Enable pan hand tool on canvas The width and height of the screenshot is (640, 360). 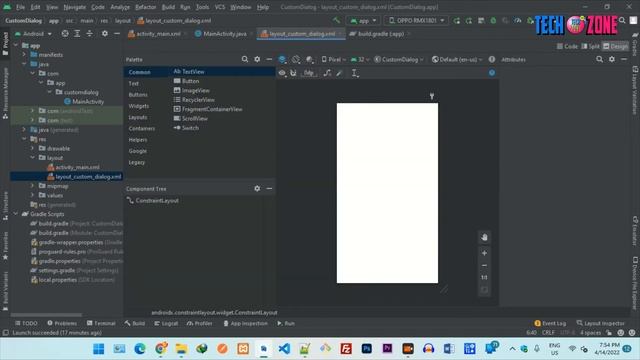[x=484, y=237]
